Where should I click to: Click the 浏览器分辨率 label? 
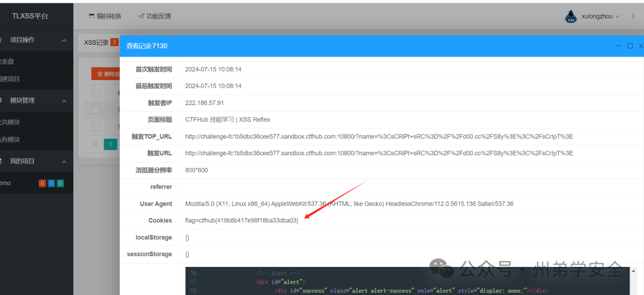[154, 170]
